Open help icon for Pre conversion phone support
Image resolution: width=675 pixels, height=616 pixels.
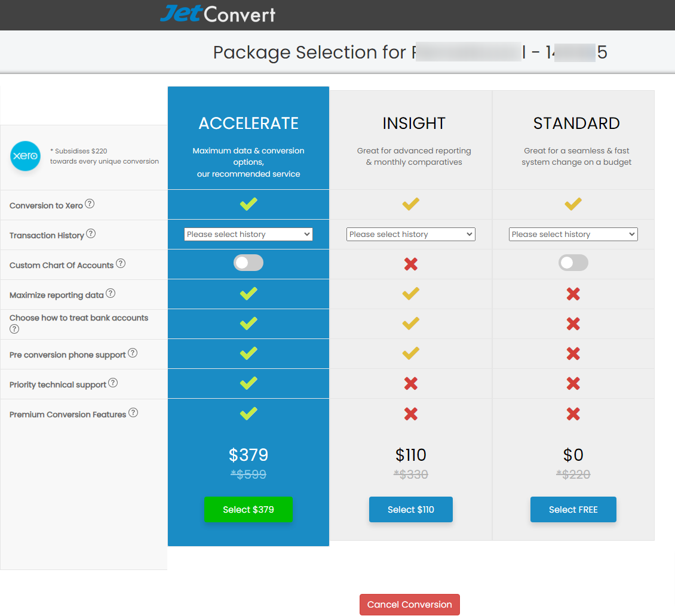133,353
